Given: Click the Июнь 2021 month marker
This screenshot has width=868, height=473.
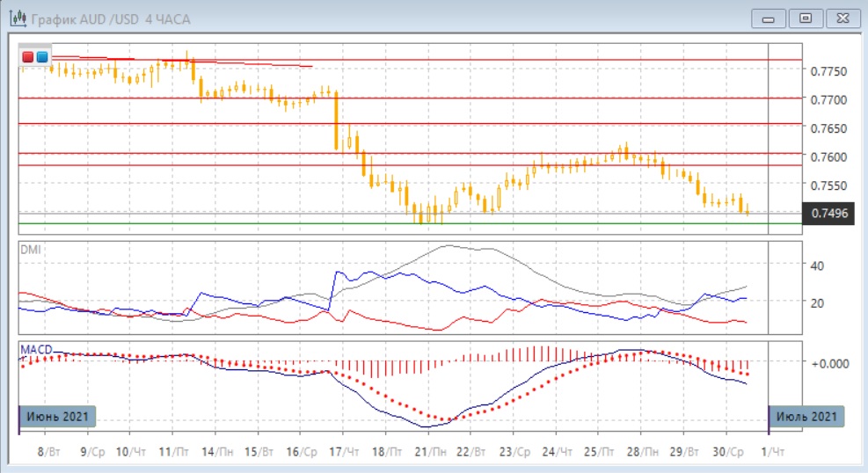Looking at the screenshot, I should [x=56, y=416].
